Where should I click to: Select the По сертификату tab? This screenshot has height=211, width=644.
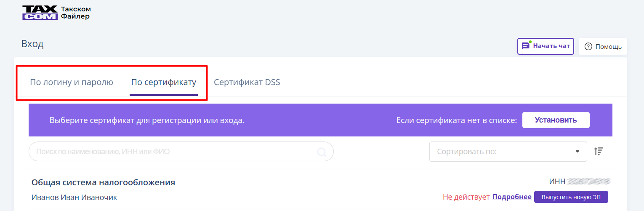coord(164,82)
